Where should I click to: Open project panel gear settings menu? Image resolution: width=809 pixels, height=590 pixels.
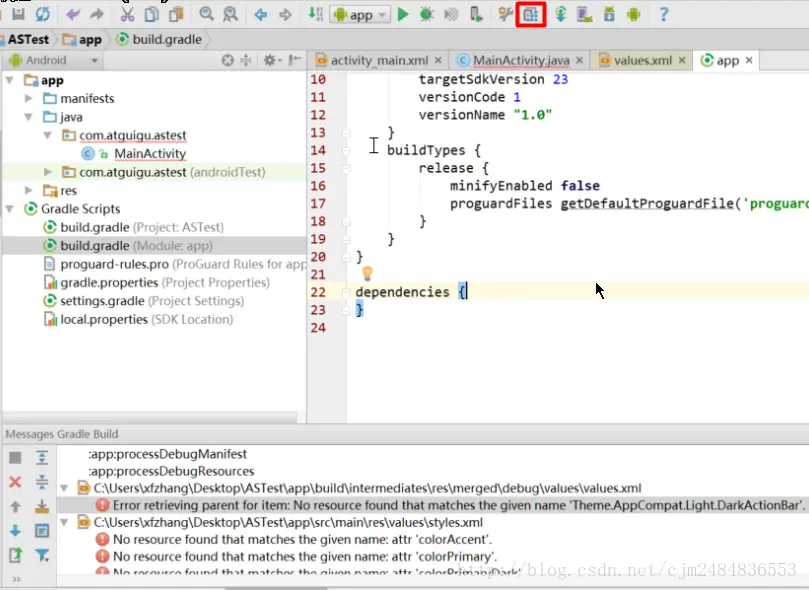[x=272, y=60]
